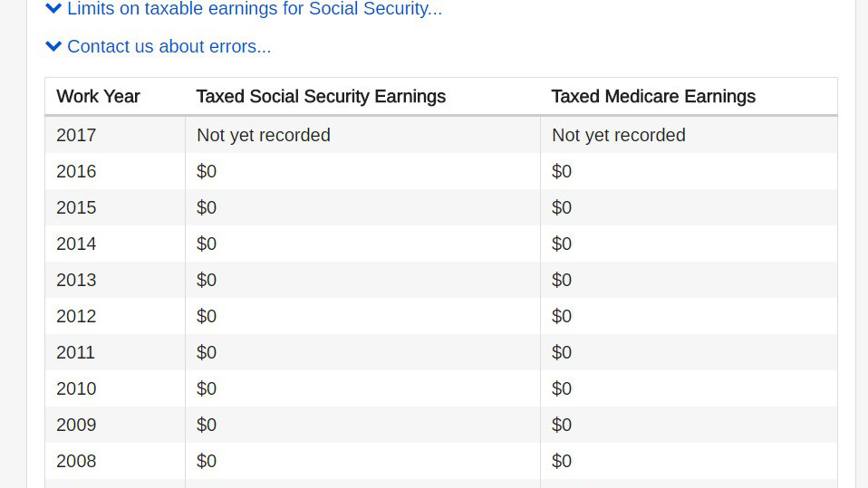
Task: Click the Work Year column header
Action: pyautogui.click(x=98, y=97)
